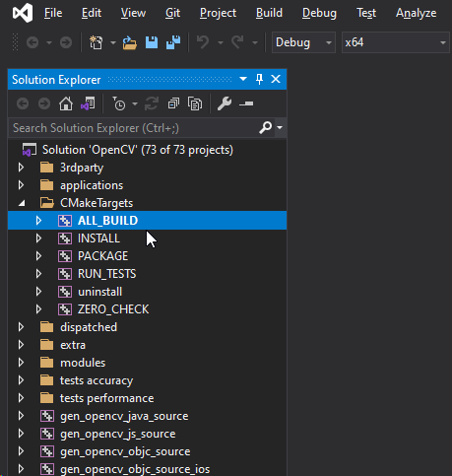Click the New Project toolbar icon
Image resolution: width=452 pixels, height=476 pixels.
tap(96, 42)
